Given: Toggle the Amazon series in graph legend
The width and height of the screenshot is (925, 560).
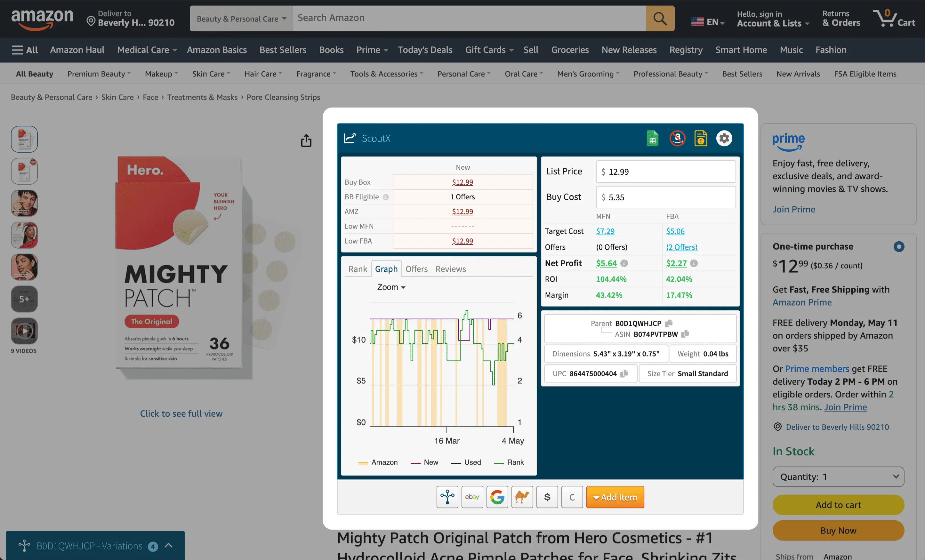Looking at the screenshot, I should click(378, 462).
